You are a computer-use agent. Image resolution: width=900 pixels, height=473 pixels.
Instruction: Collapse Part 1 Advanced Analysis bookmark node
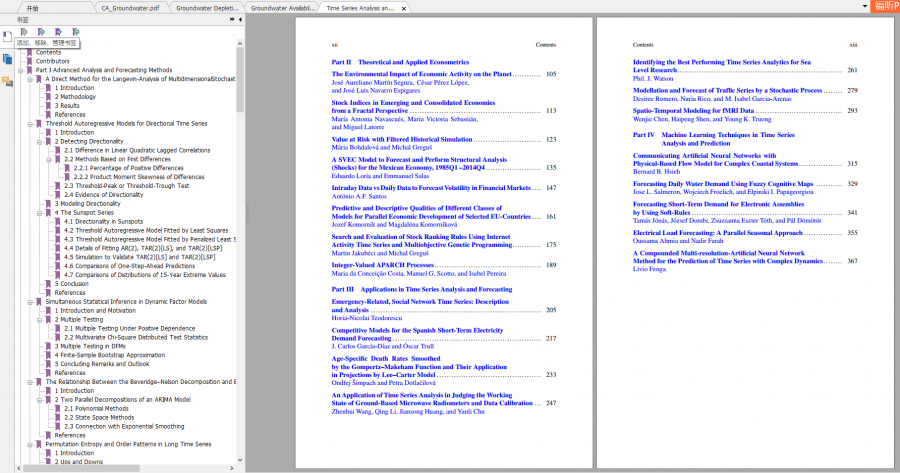pyautogui.click(x=21, y=71)
